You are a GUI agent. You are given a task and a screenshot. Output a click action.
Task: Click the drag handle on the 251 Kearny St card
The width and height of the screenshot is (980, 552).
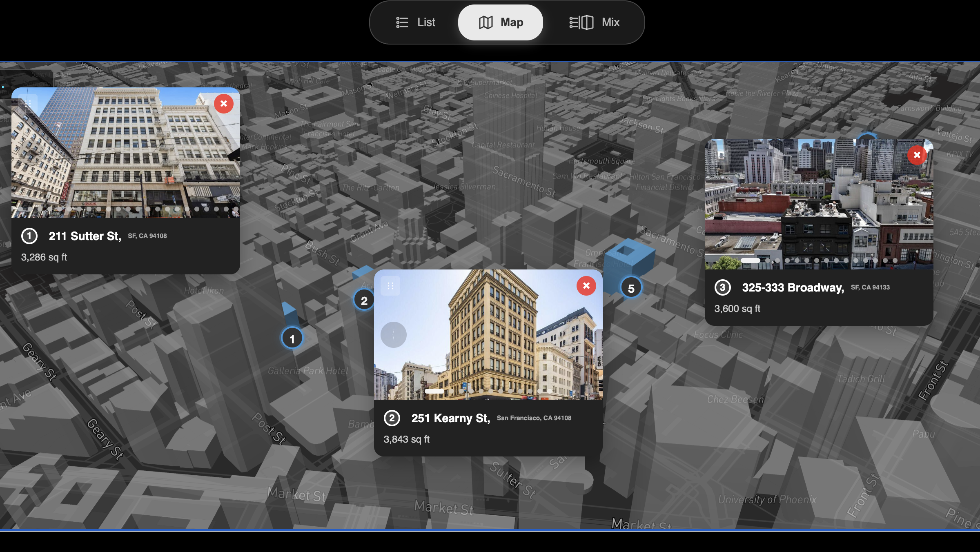390,286
